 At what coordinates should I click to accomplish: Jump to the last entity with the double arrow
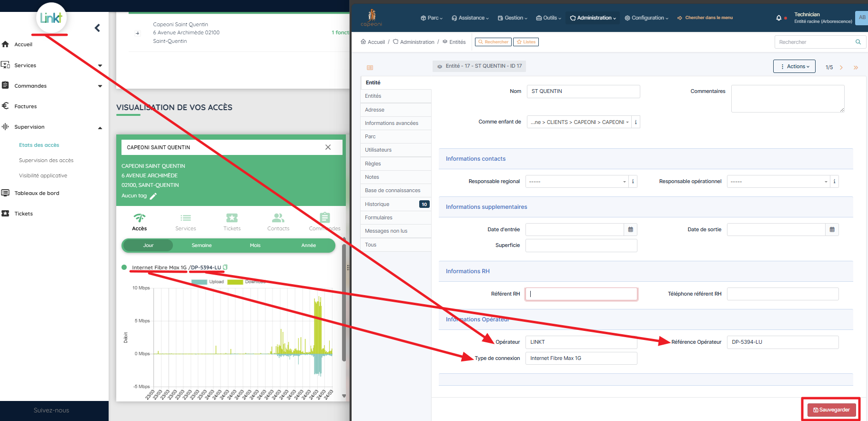(x=856, y=68)
